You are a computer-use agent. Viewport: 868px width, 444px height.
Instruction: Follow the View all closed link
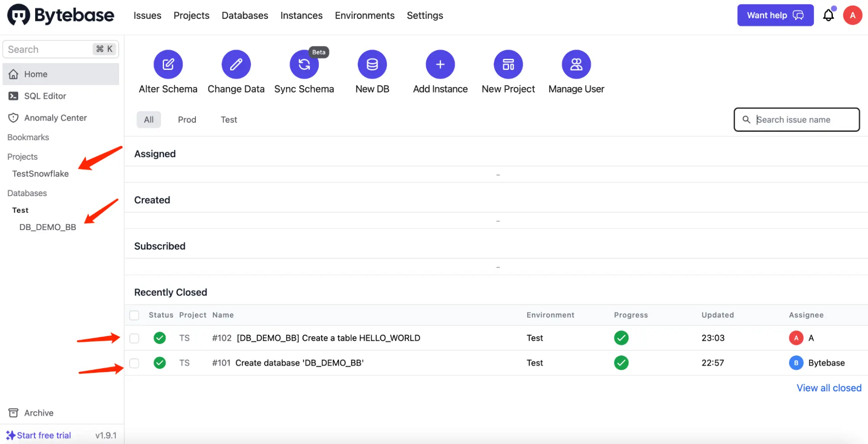[829, 388]
